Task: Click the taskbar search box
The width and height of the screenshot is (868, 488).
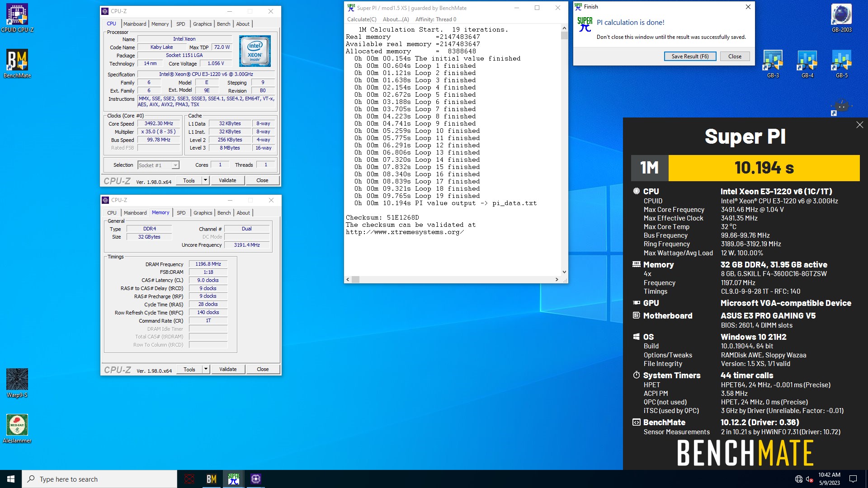Action: pos(99,479)
